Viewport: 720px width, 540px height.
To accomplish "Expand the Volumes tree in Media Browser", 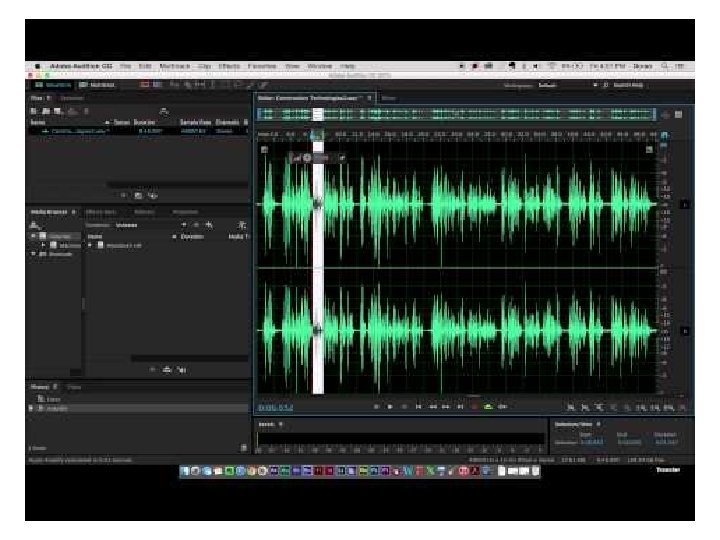I will click(x=33, y=236).
